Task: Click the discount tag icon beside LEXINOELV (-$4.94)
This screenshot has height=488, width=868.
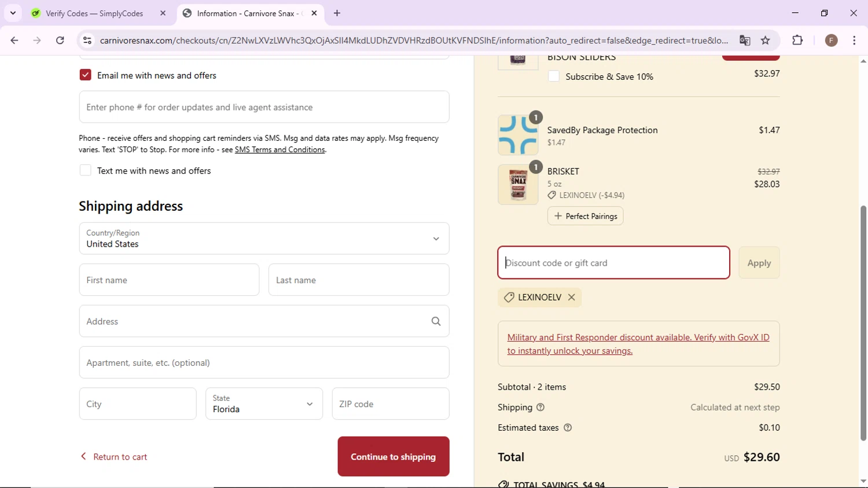Action: click(x=551, y=195)
